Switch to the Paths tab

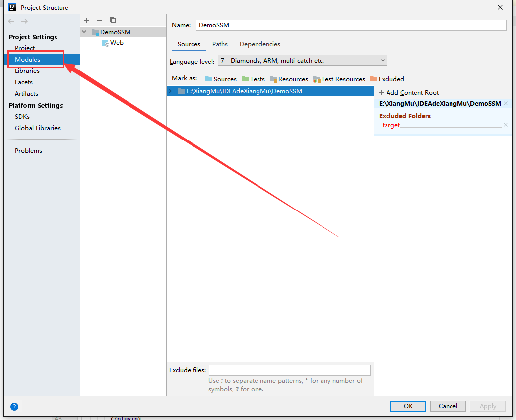pyautogui.click(x=220, y=44)
